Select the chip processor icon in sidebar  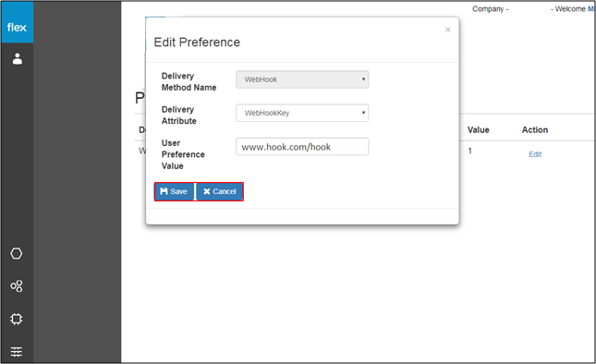click(17, 319)
